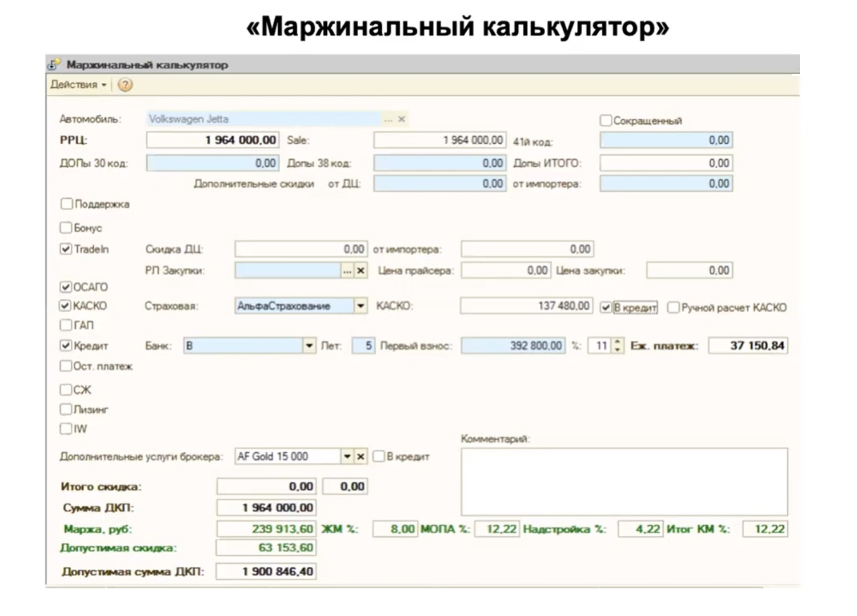Viewport: 857px width, 616px height.
Task: Click the РРЦ price field
Action: 213,140
